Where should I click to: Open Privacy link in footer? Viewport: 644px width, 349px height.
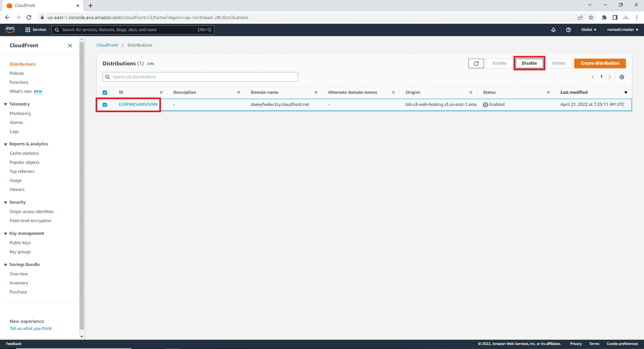[576, 344]
